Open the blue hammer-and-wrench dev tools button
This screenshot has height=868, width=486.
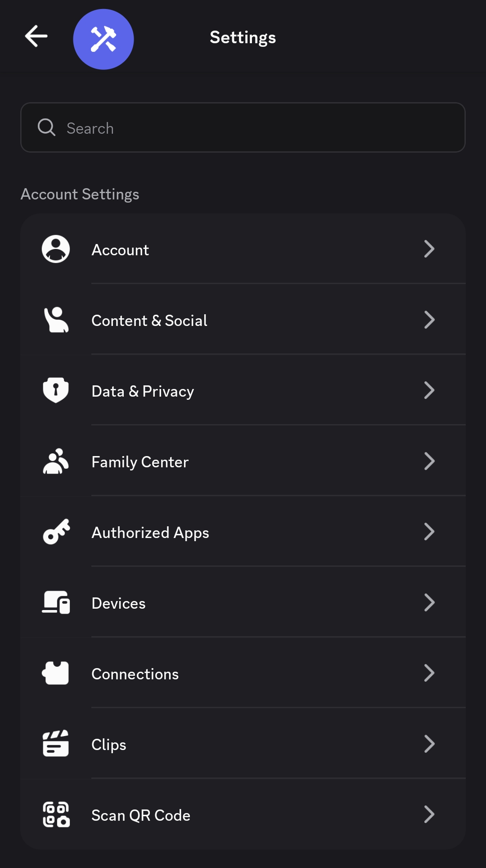click(103, 39)
